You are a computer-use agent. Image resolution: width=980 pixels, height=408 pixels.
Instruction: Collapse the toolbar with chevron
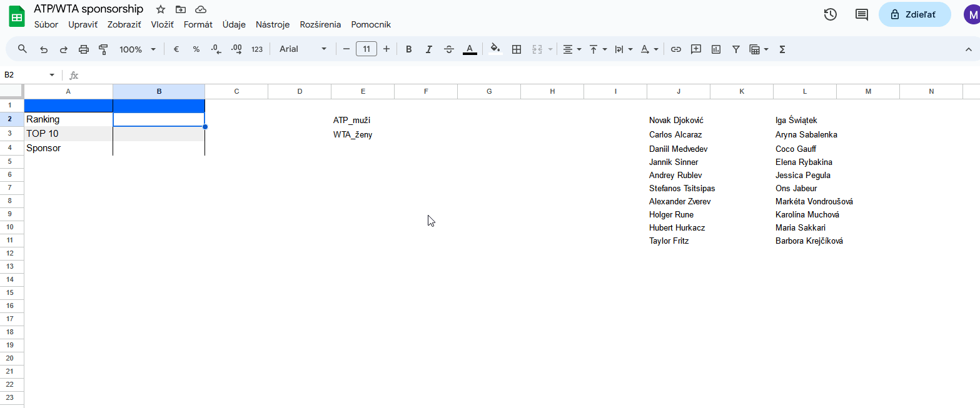pyautogui.click(x=969, y=49)
